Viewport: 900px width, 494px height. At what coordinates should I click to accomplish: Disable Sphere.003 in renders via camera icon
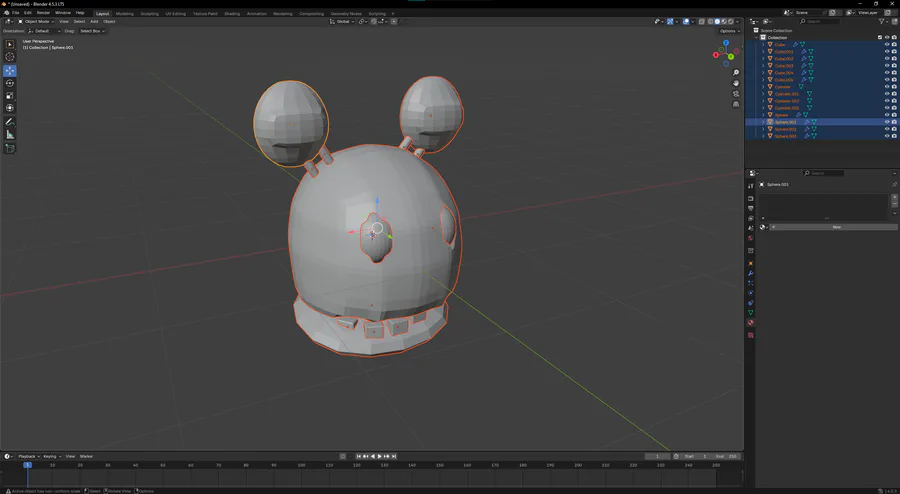(x=894, y=136)
